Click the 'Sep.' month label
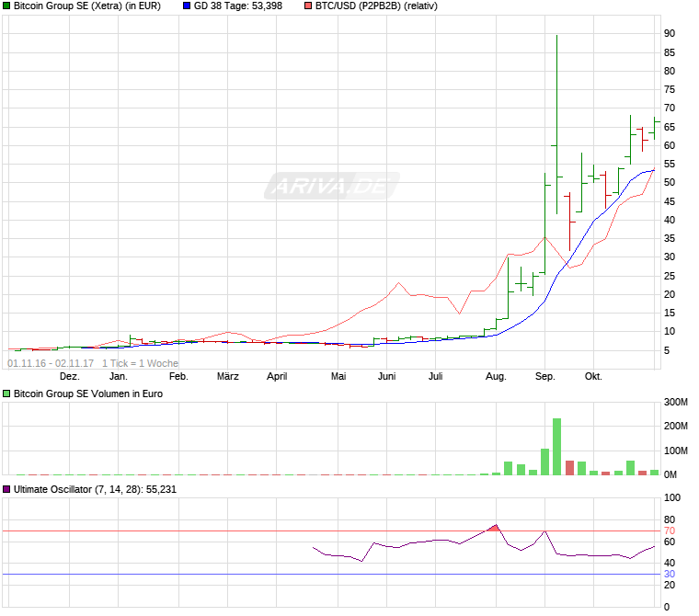 coord(544,377)
